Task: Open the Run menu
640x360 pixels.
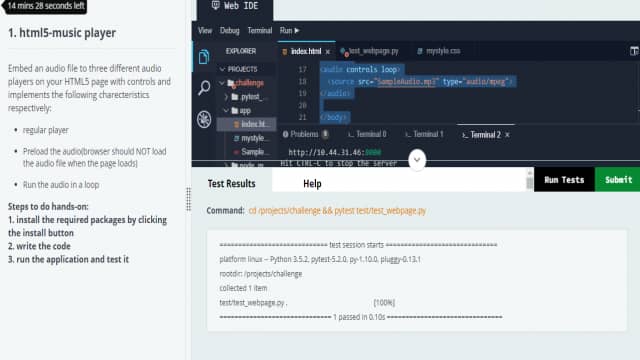Action: pos(289,31)
